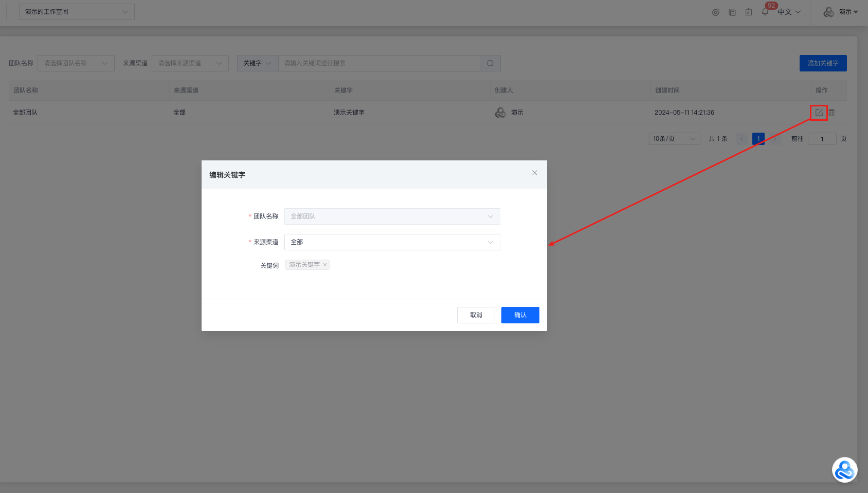Open the 演示的工作空间 workspace selector
The width and height of the screenshot is (868, 493).
click(x=77, y=12)
